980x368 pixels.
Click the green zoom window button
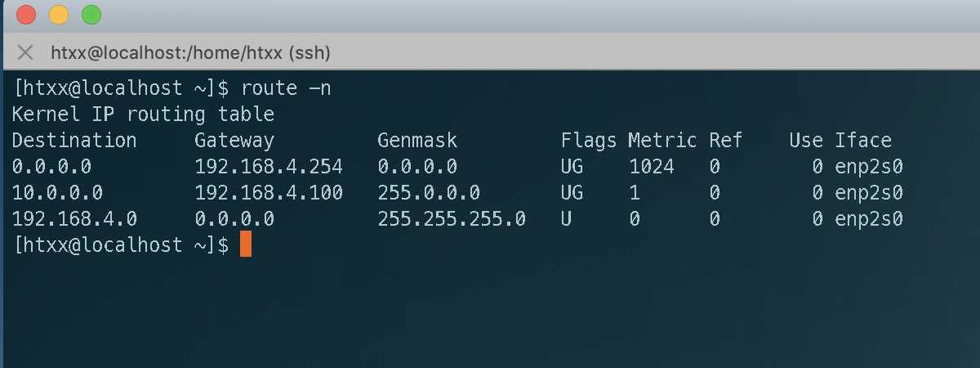coord(91,14)
